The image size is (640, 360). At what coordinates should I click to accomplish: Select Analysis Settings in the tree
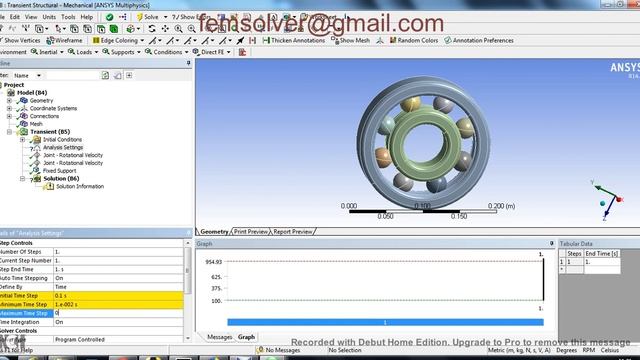63,147
